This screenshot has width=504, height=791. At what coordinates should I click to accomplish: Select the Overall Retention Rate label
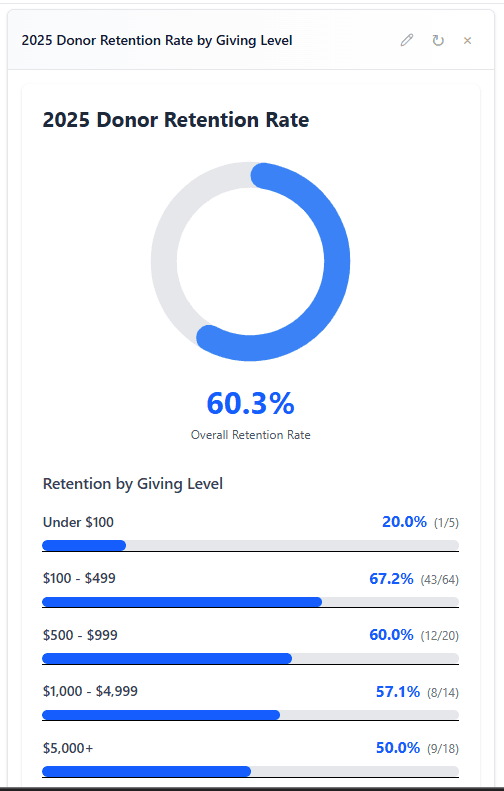pos(250,435)
